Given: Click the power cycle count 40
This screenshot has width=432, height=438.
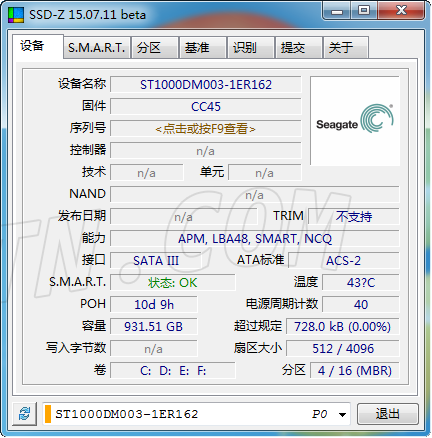Looking at the screenshot, I should (361, 305).
